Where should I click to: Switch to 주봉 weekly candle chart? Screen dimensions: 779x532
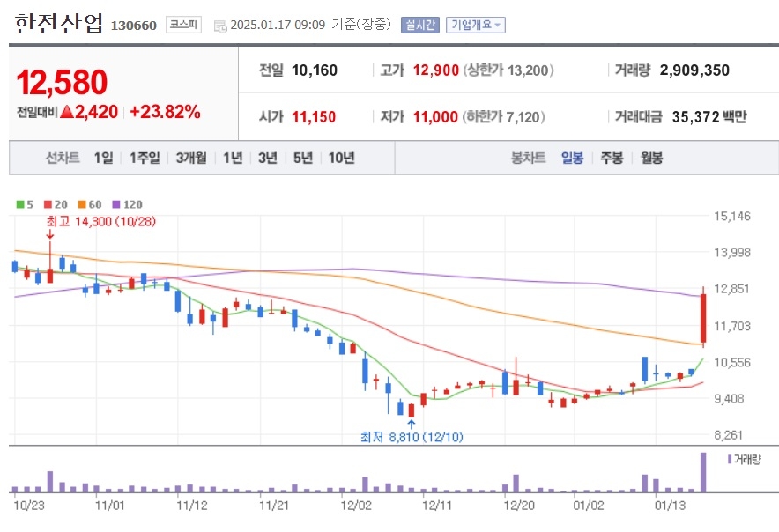pyautogui.click(x=612, y=158)
